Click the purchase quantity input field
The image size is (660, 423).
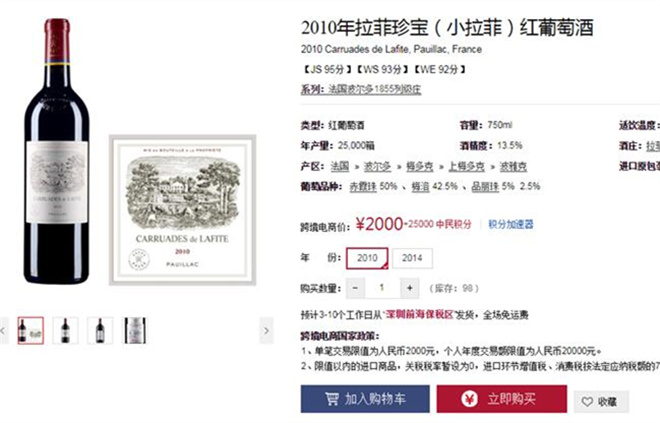coord(382,288)
